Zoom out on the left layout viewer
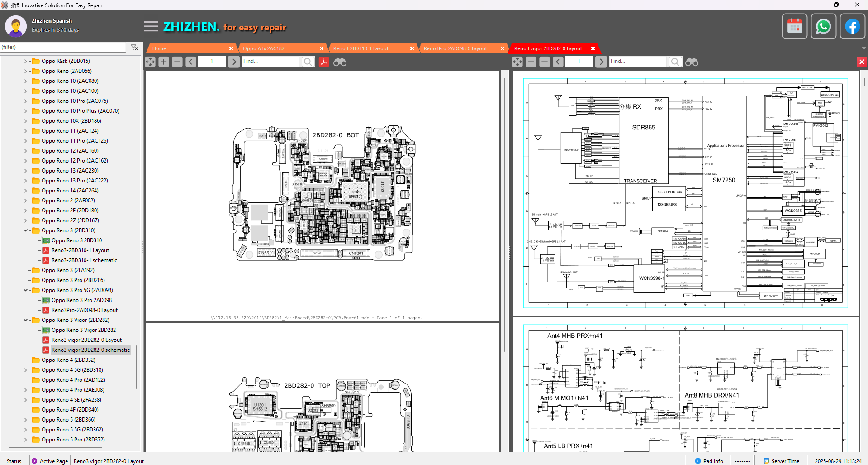Image resolution: width=868 pixels, height=465 pixels. [x=177, y=62]
